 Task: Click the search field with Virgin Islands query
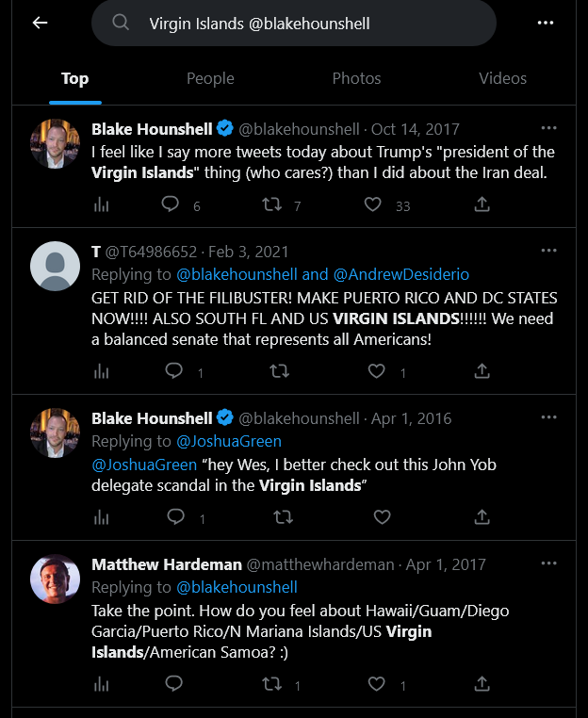tap(294, 24)
